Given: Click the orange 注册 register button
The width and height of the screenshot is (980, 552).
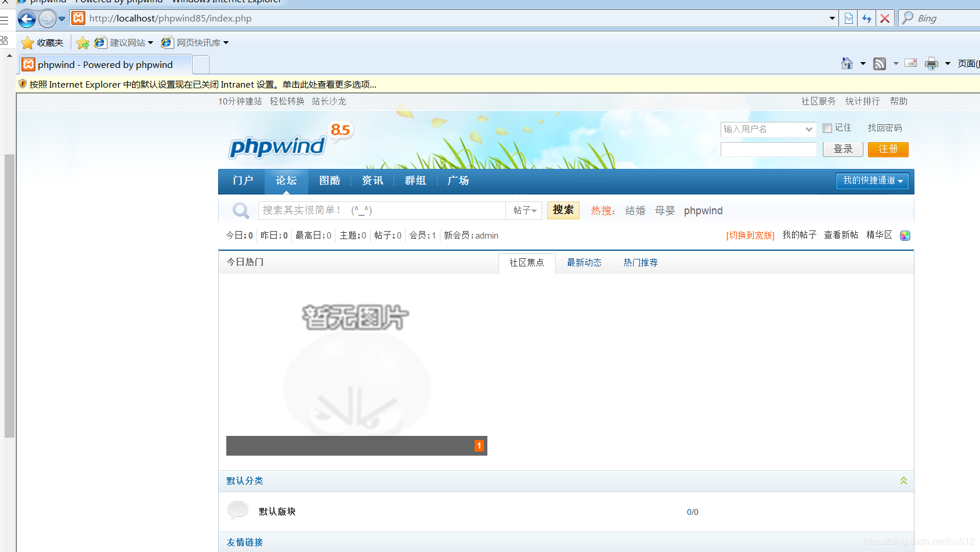Looking at the screenshot, I should pos(888,149).
